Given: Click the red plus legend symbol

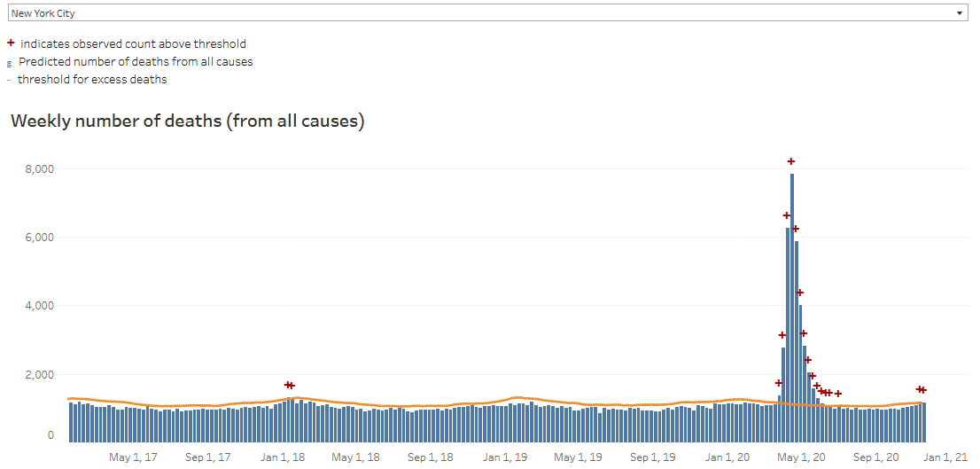Looking at the screenshot, I should [10, 43].
